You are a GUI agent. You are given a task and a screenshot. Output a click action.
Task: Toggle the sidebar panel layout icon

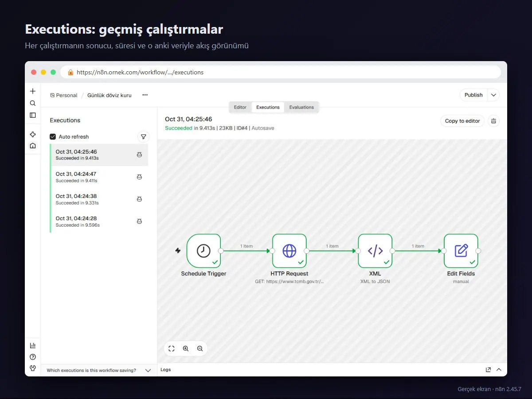pyautogui.click(x=32, y=115)
